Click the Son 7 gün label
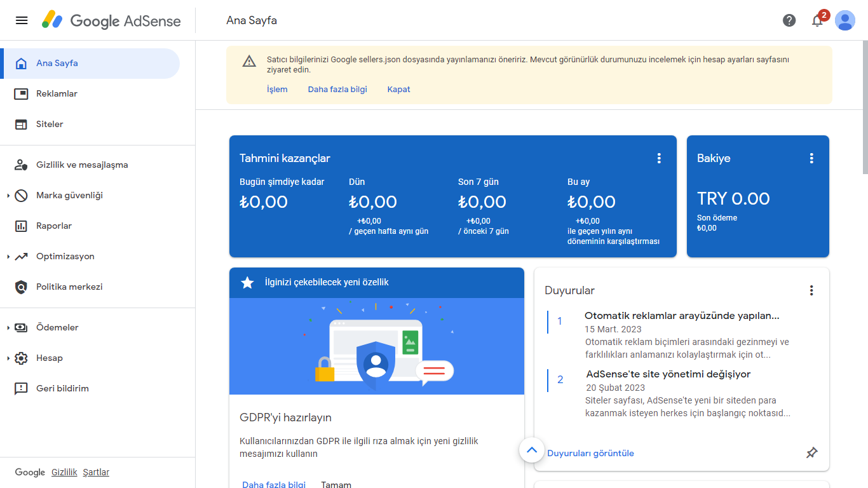 480,182
